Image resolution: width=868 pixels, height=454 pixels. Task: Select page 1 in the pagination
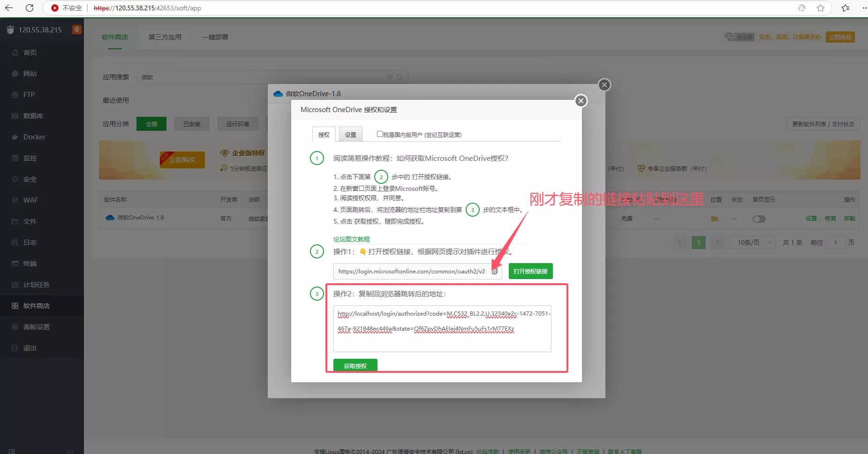(698, 242)
